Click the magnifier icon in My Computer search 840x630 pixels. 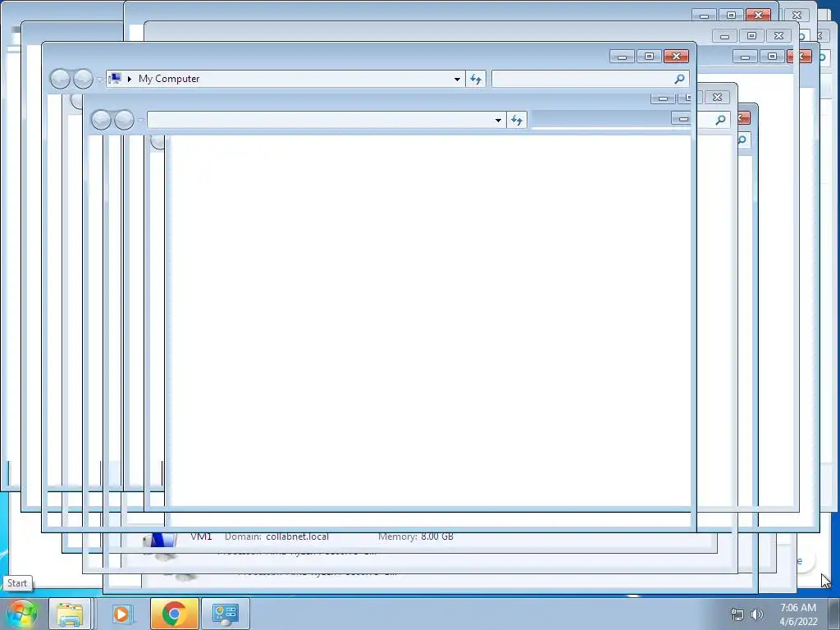(x=679, y=79)
